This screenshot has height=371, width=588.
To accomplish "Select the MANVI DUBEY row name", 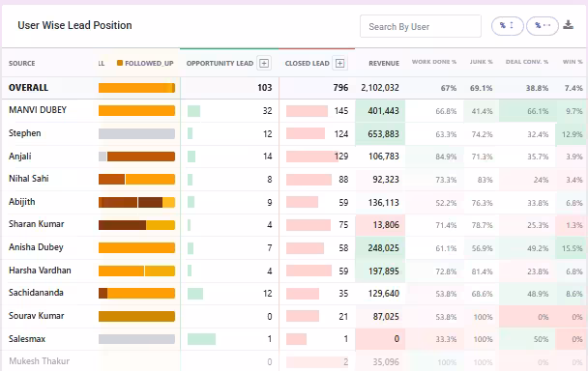I will [x=38, y=110].
